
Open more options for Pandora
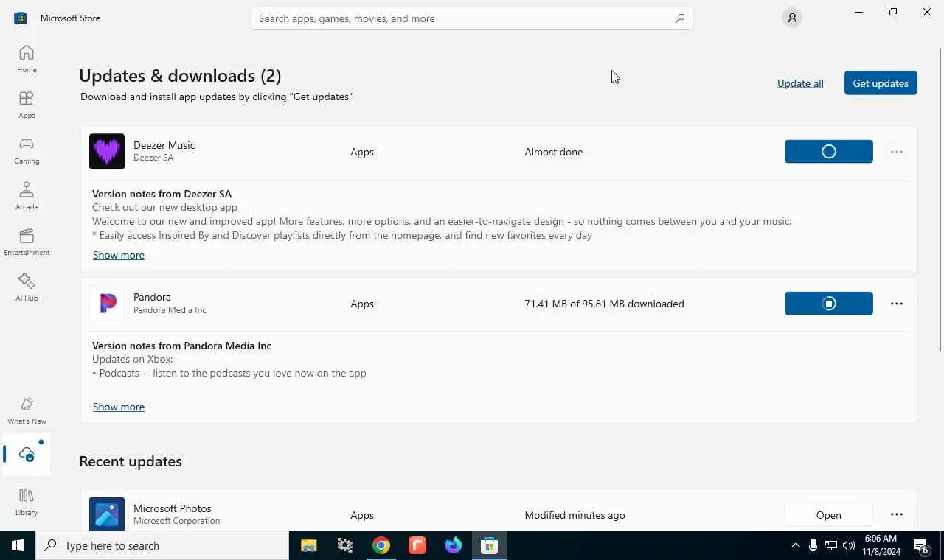click(897, 304)
